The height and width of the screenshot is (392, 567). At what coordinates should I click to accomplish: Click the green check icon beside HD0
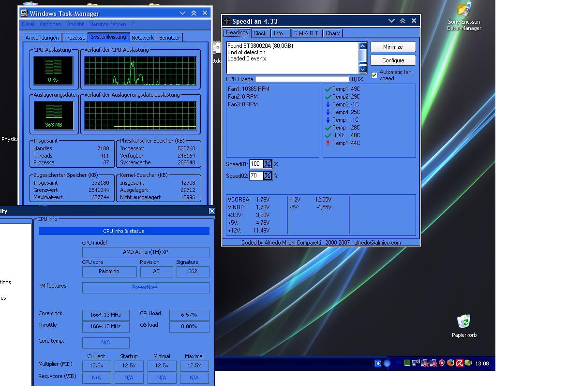click(x=328, y=135)
